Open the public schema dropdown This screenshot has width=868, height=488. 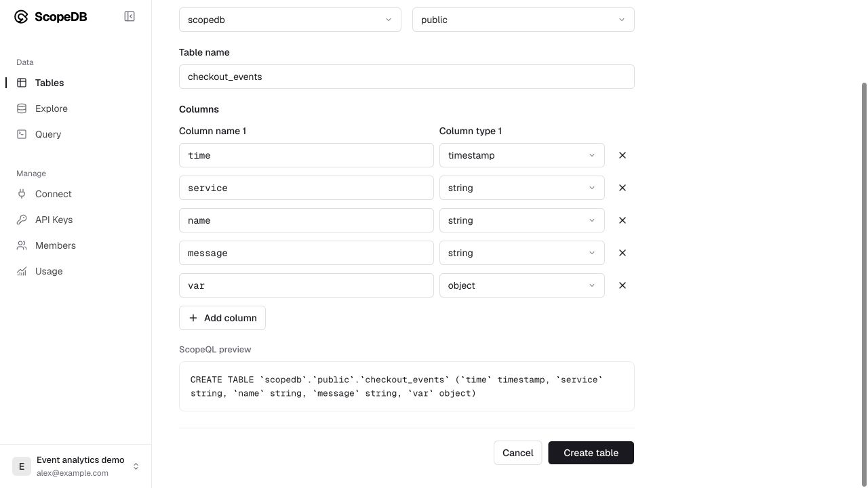[x=524, y=20]
